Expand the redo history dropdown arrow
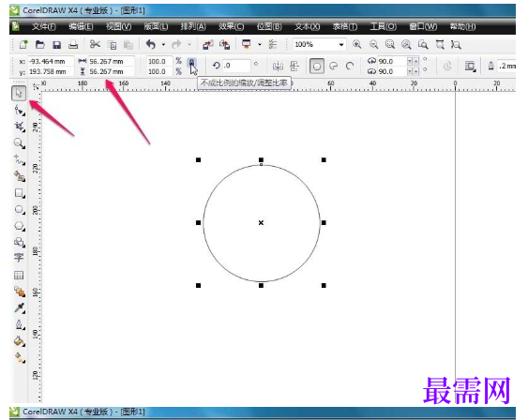This screenshot has width=528, height=420. coord(189,44)
